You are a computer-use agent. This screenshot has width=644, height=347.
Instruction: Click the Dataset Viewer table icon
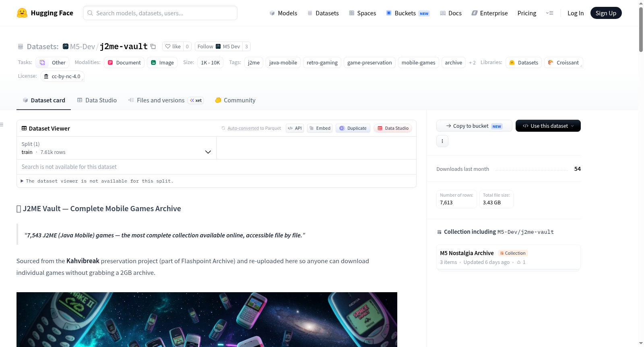click(x=24, y=128)
